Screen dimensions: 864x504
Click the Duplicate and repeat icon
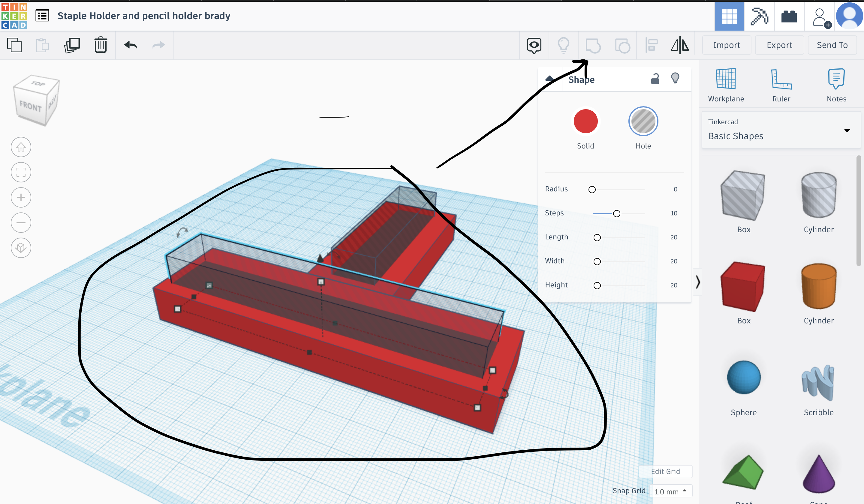pyautogui.click(x=72, y=45)
